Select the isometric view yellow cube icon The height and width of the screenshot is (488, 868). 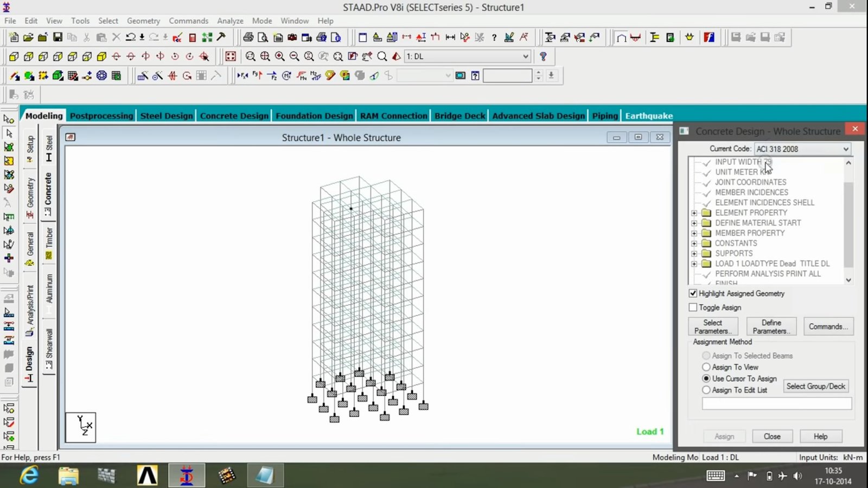(101, 56)
